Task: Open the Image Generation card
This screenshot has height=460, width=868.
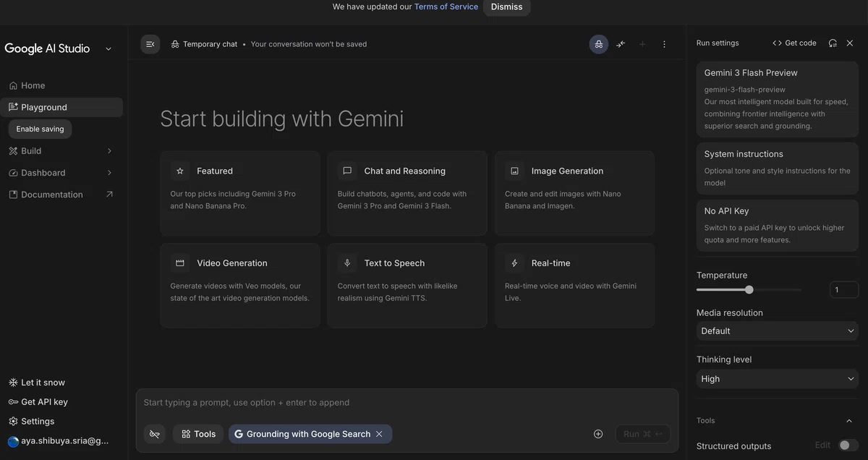Action: [x=575, y=193]
